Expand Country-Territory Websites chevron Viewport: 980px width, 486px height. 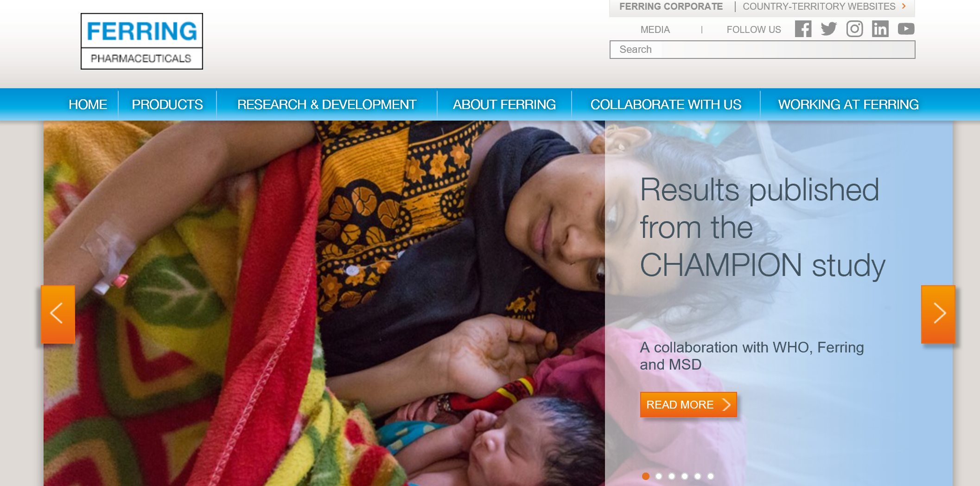[x=904, y=6]
